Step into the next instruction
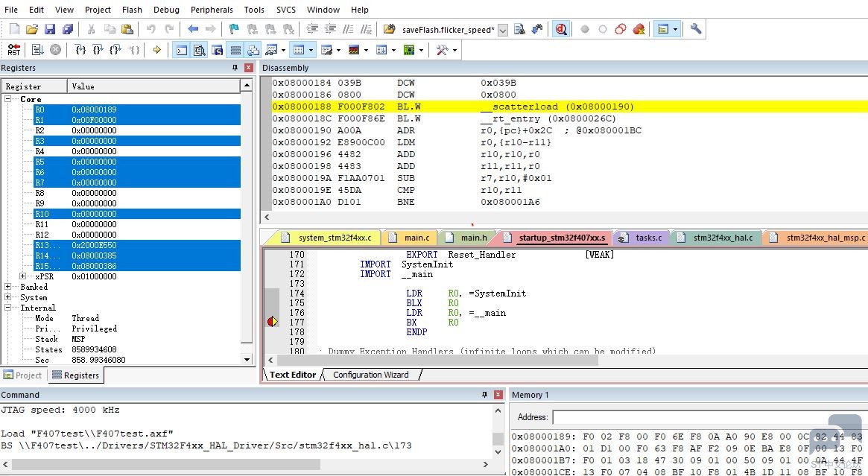The height and width of the screenshot is (476, 868). (x=80, y=51)
